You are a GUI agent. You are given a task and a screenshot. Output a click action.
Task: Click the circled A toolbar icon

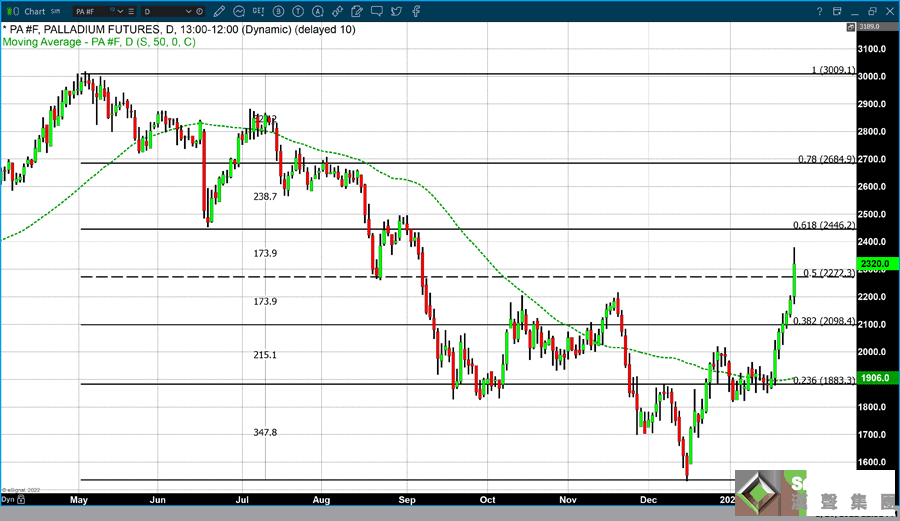click(318, 11)
